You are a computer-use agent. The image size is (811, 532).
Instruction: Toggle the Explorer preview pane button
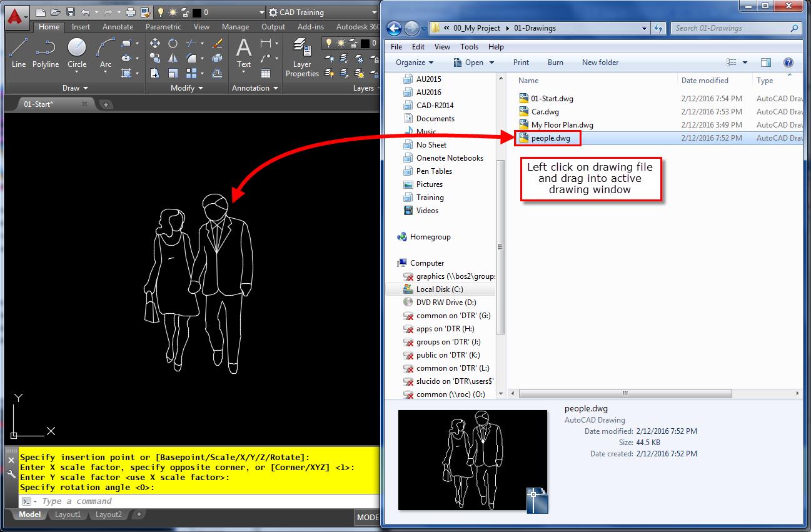(766, 63)
